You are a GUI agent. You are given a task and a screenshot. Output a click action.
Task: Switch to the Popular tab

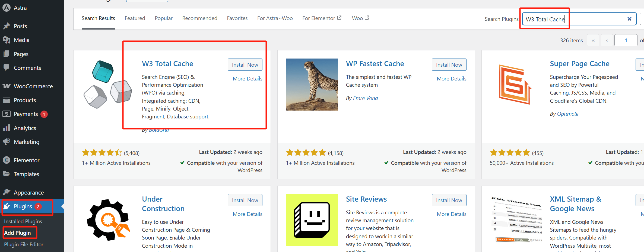tap(164, 18)
